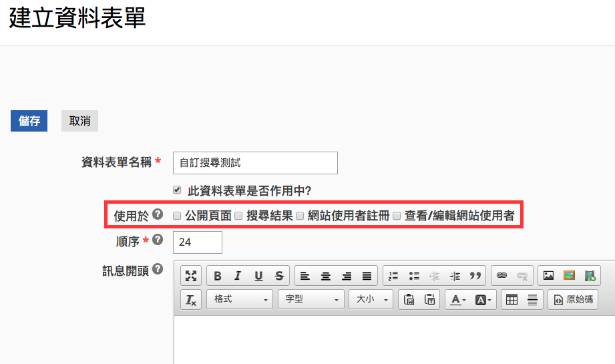Remove formatting with Tx icon
This screenshot has width=615, height=364.
191,300
